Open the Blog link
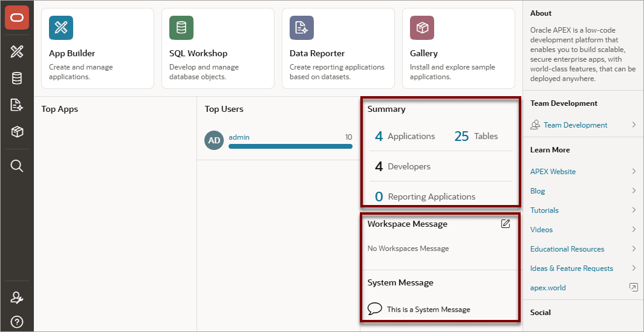The image size is (644, 332). pos(538,190)
